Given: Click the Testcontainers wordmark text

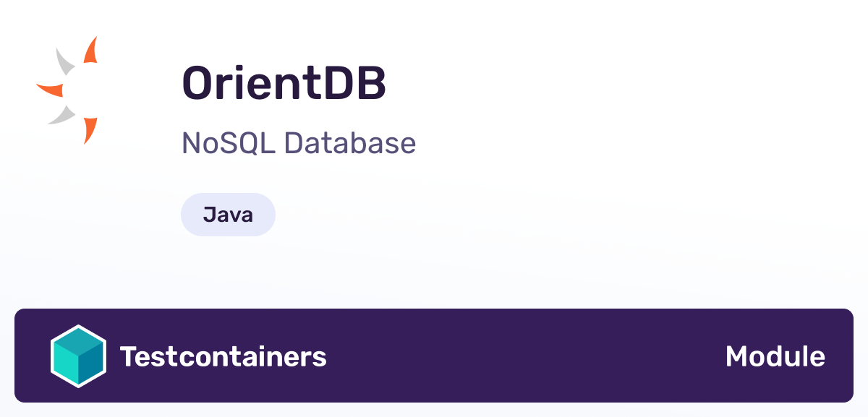Looking at the screenshot, I should 224,356.
